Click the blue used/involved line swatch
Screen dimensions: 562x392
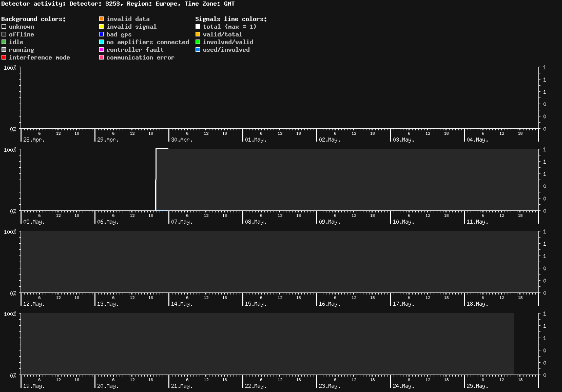pyautogui.click(x=198, y=50)
